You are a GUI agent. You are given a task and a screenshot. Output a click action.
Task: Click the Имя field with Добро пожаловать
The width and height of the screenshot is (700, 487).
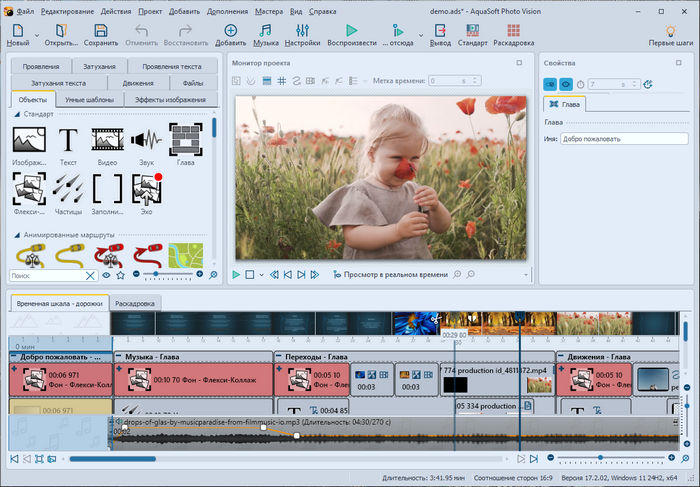[x=623, y=139]
